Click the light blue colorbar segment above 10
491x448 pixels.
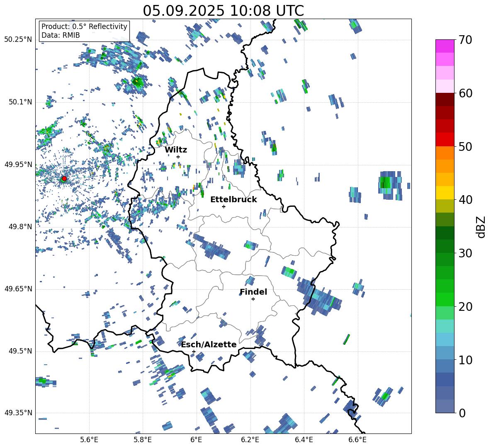point(445,339)
